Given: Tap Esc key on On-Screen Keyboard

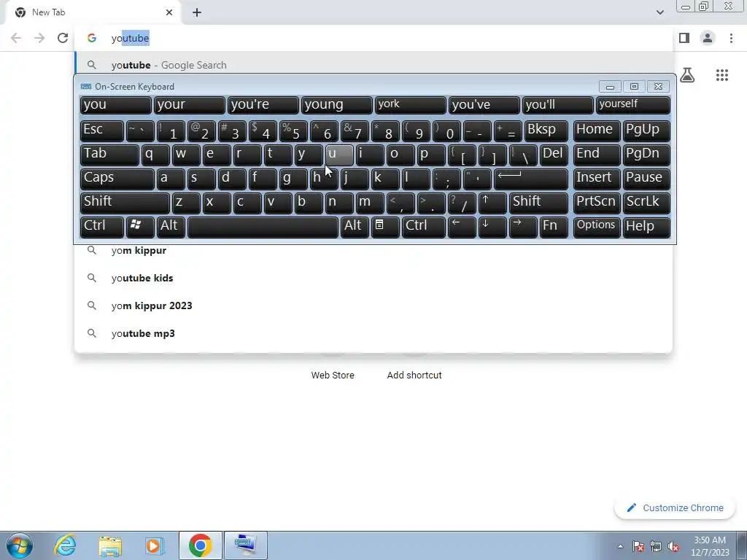Looking at the screenshot, I should tap(102, 131).
